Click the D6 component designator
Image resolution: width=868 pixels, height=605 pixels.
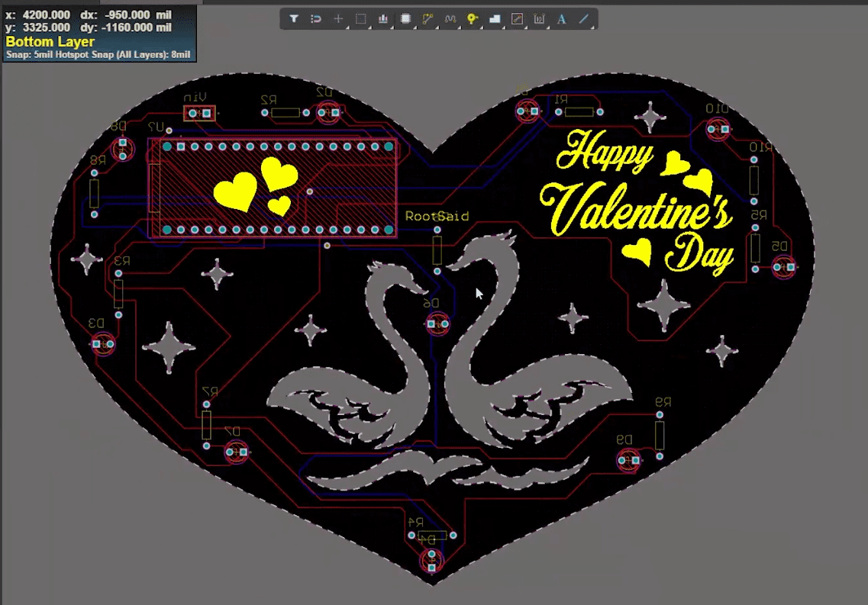[431, 302]
